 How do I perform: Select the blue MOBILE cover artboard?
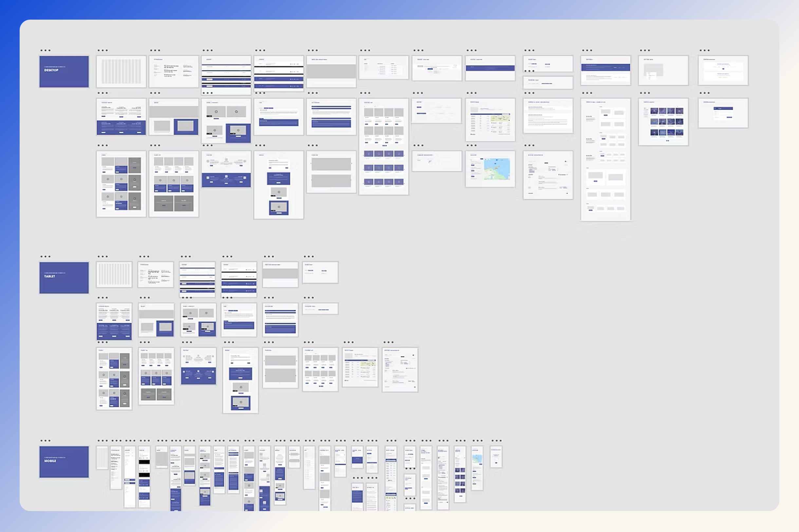tap(64, 462)
